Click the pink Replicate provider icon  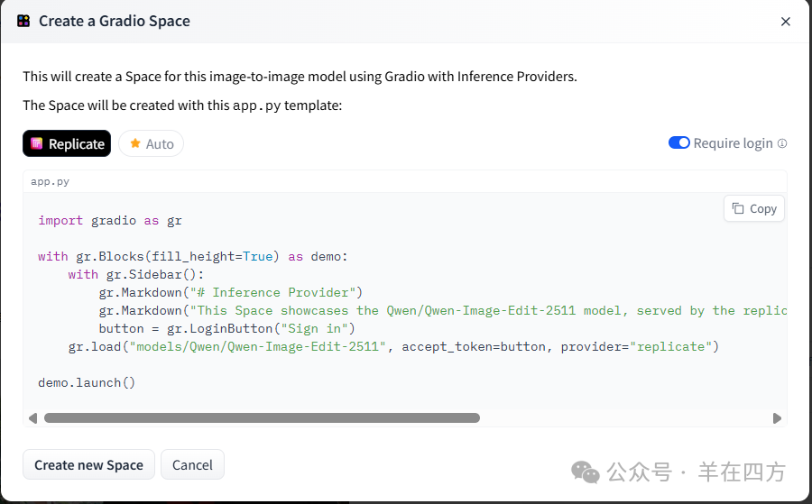(37, 143)
